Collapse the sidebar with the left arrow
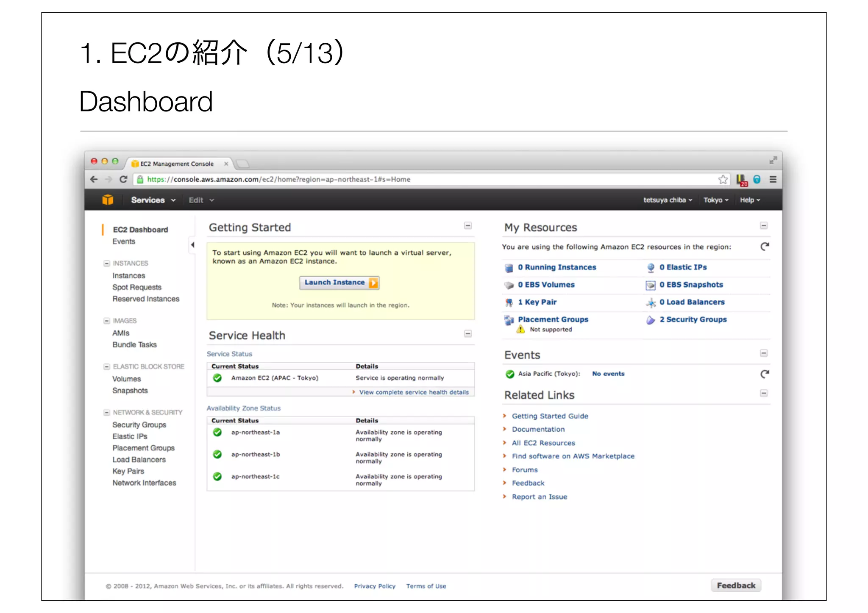This screenshot has height=613, width=868. click(x=192, y=244)
